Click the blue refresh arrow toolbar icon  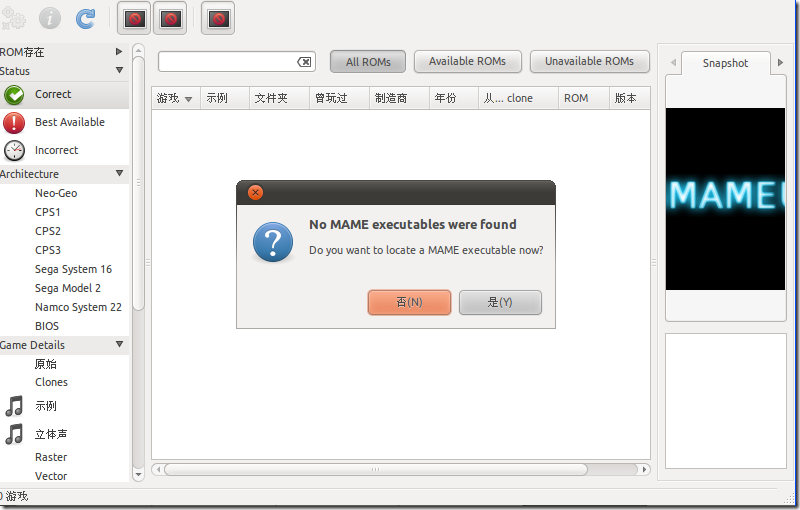[85, 19]
